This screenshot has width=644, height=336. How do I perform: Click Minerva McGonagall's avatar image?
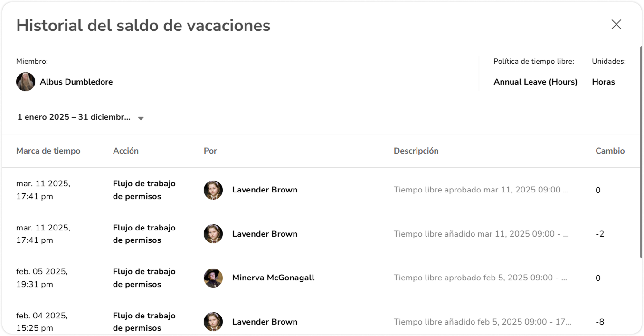pyautogui.click(x=213, y=278)
